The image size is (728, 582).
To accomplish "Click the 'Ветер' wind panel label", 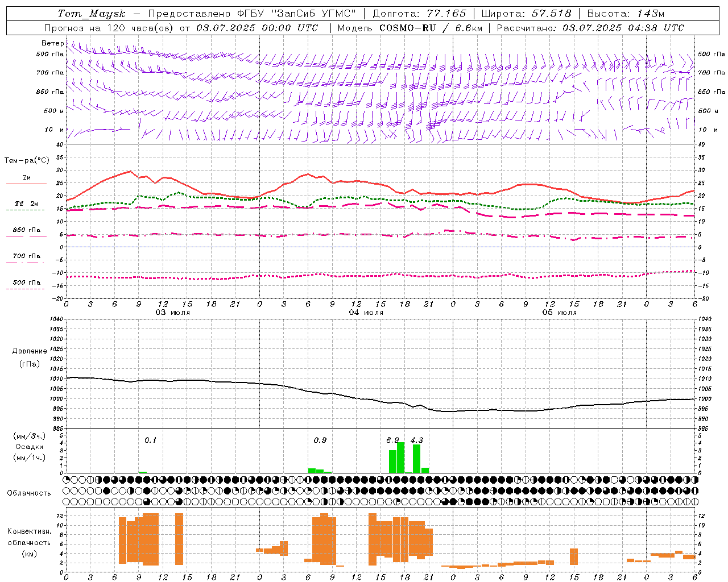I will 53,43.
